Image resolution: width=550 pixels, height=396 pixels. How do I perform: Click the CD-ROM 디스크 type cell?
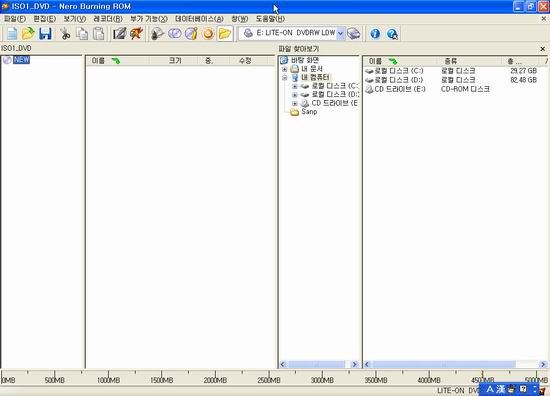click(465, 89)
